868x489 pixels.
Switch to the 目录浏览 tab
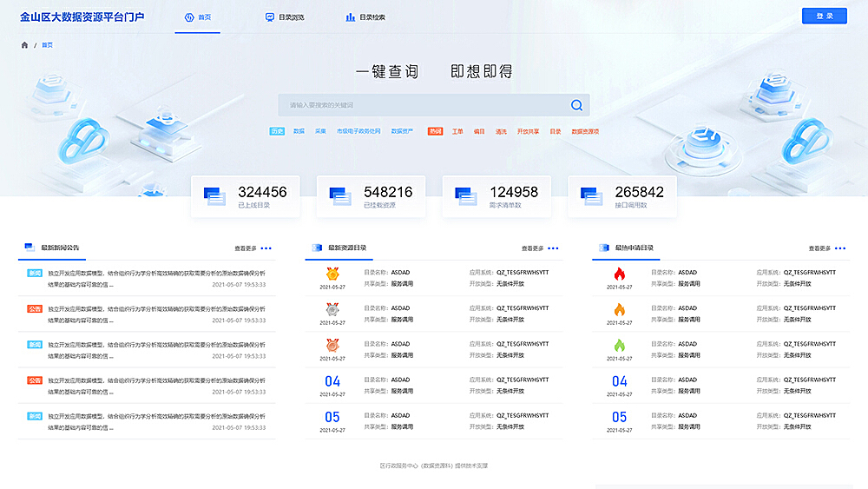285,17
